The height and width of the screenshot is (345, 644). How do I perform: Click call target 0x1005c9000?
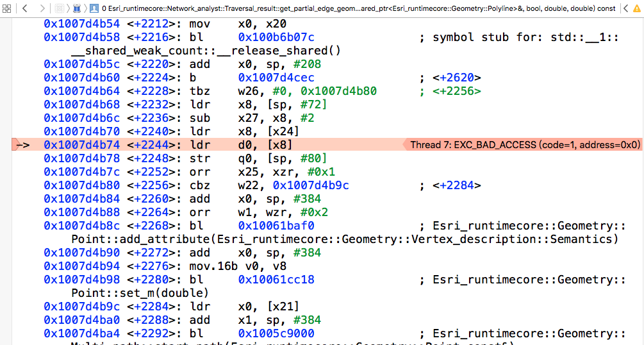(276, 333)
